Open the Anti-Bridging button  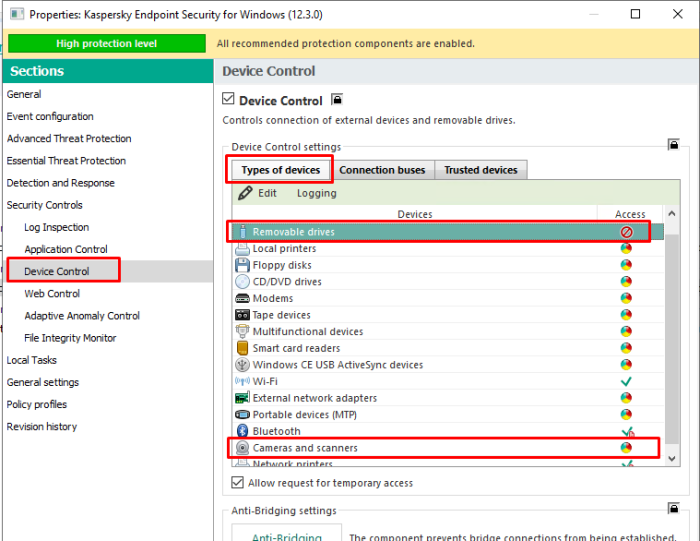point(287,533)
